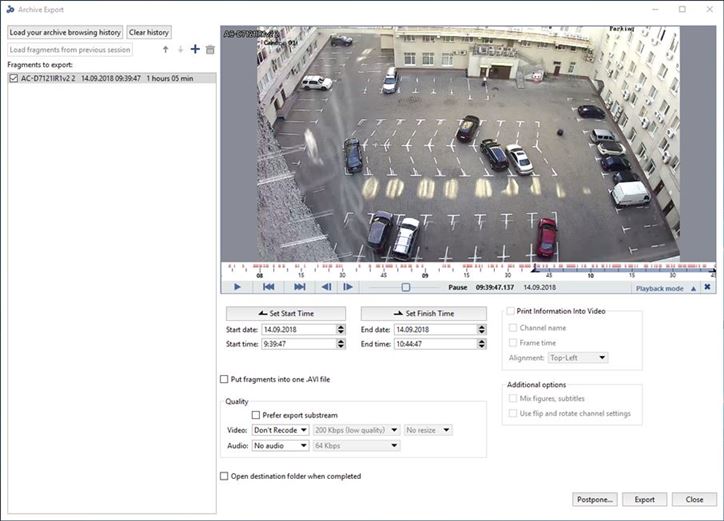Jump to the next fragment icon

tap(299, 287)
